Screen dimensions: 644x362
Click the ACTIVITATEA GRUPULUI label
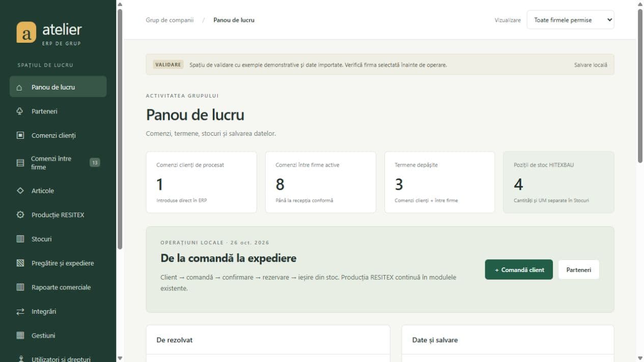click(182, 96)
